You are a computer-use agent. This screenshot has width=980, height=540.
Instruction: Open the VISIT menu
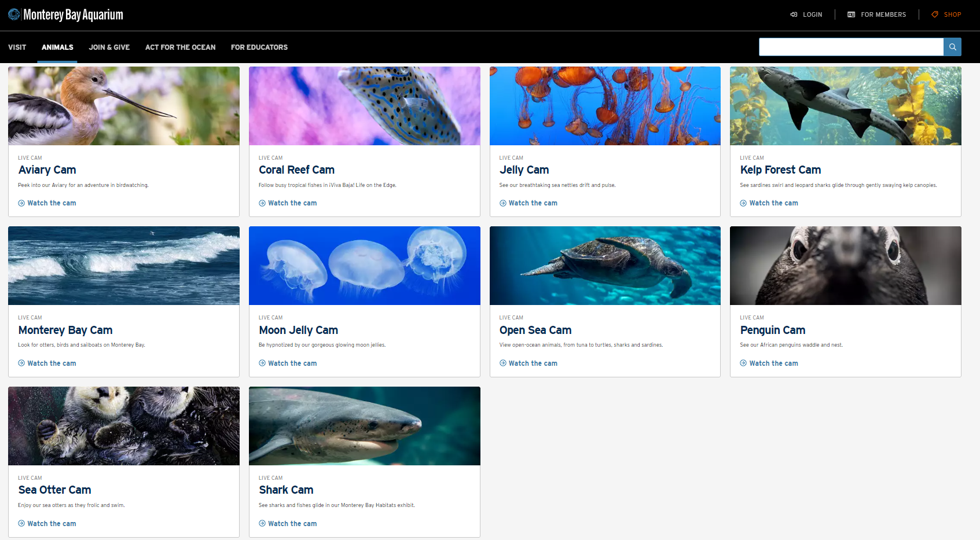tap(17, 47)
